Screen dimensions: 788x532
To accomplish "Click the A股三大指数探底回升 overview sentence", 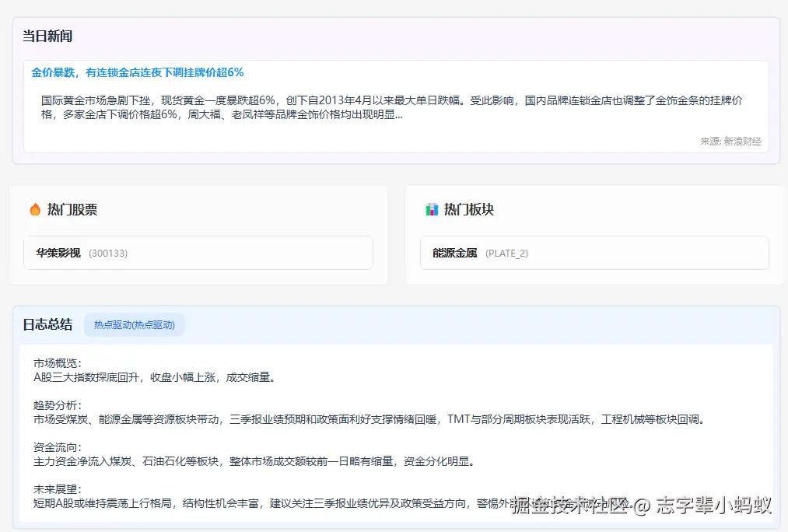I will (x=153, y=377).
